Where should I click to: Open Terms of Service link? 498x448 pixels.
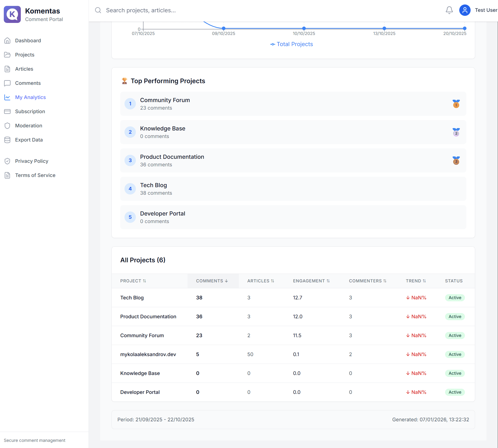point(35,175)
